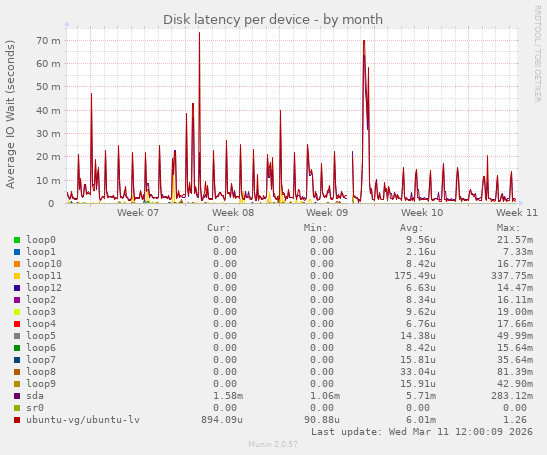
Task: Click the loop6 dark green legend swatch
Action: point(17,348)
